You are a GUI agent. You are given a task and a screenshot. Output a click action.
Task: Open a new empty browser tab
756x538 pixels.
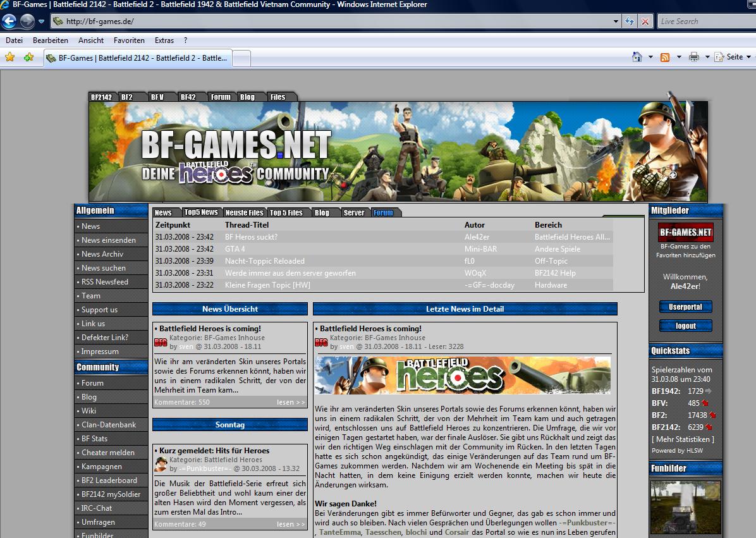click(x=241, y=58)
